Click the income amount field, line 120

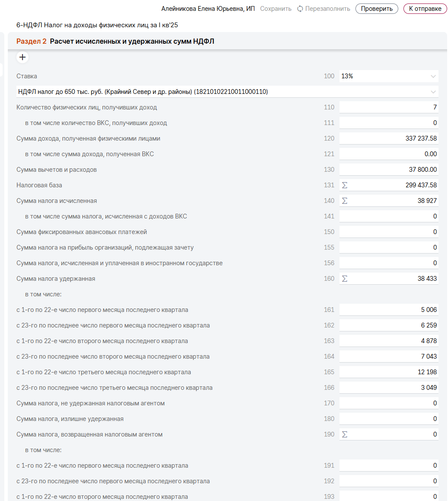tap(389, 138)
